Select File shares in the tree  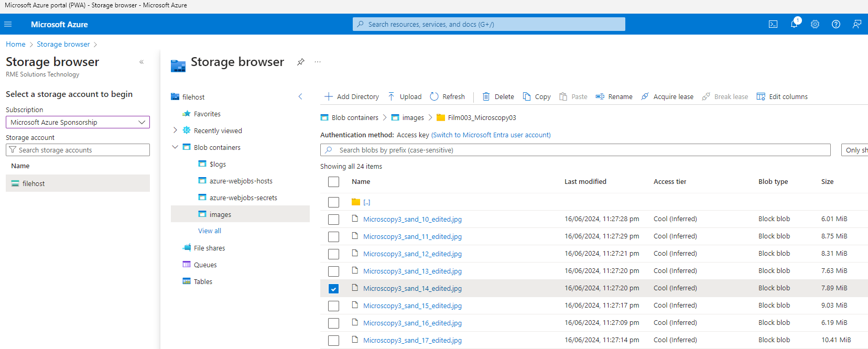coord(209,248)
